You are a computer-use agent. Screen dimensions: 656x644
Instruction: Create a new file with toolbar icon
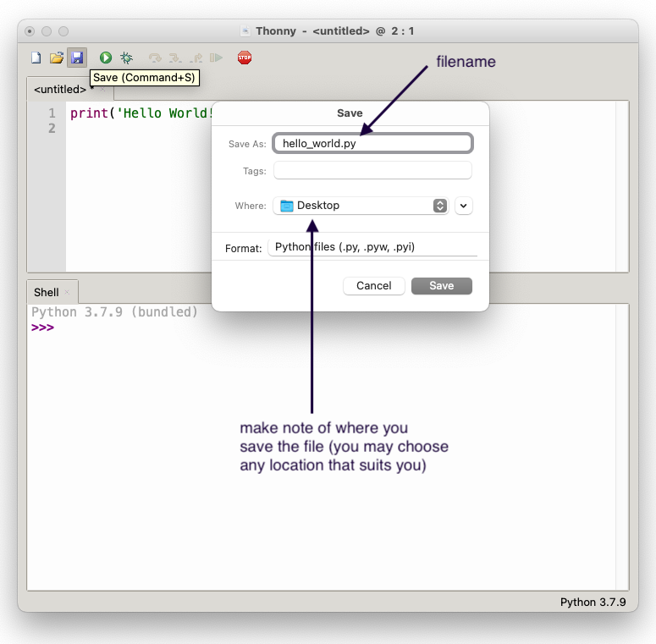click(36, 58)
